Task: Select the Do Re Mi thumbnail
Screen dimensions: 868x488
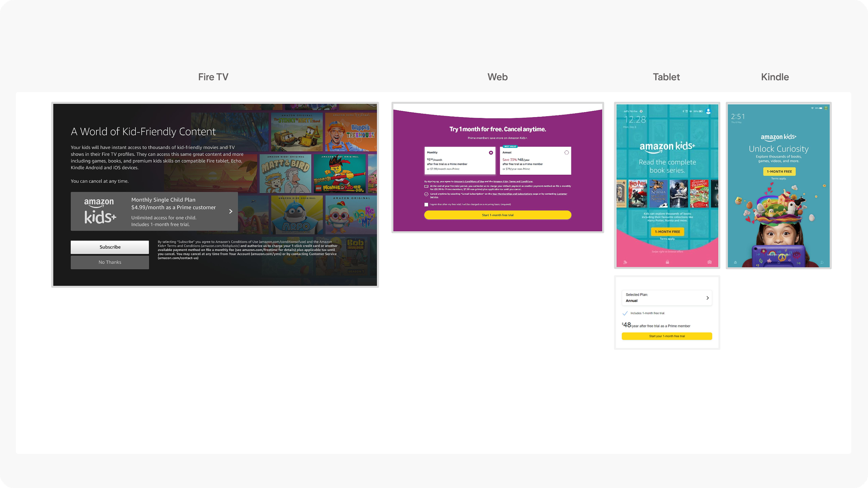Action: tap(351, 215)
